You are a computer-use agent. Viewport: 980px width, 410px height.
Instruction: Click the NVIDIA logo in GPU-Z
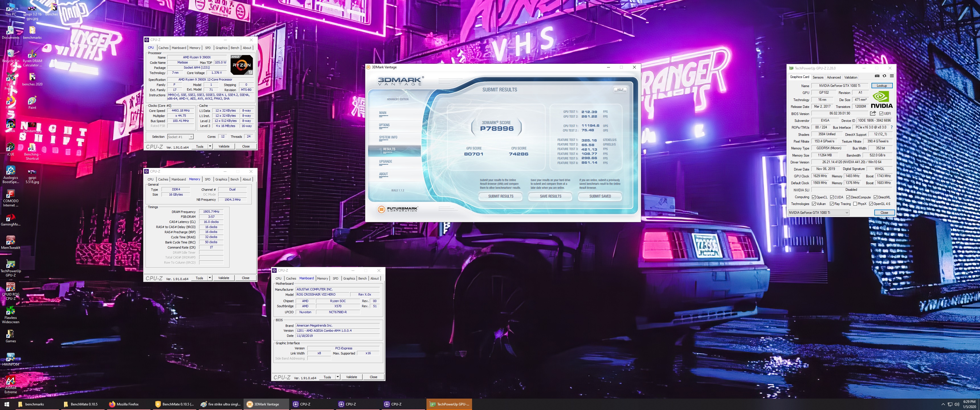tap(881, 100)
